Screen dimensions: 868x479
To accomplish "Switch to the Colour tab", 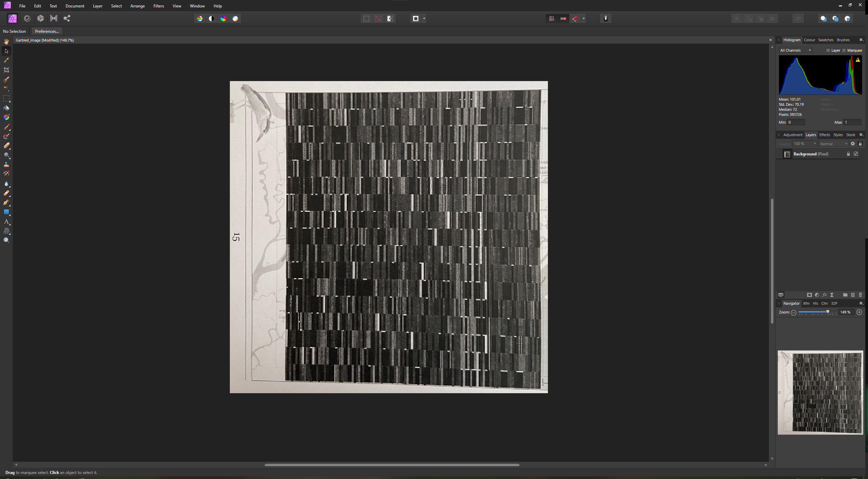I will 810,40.
